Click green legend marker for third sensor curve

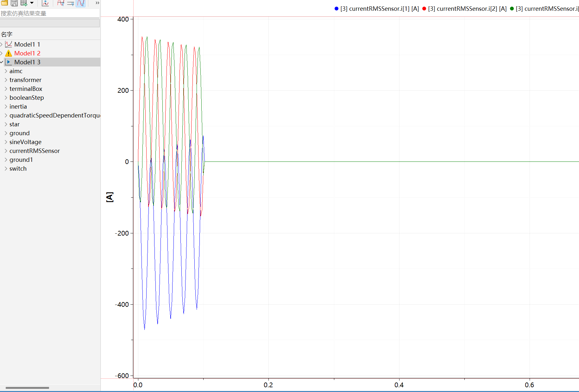tap(512, 9)
